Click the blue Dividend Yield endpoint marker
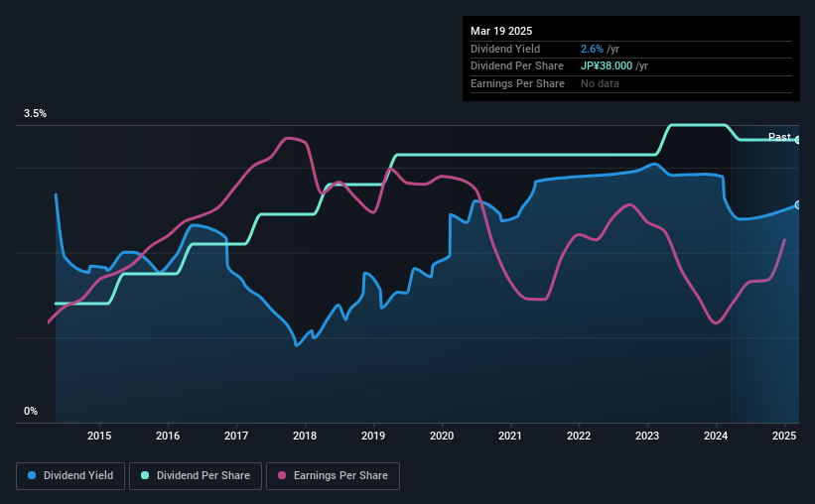 tap(797, 205)
